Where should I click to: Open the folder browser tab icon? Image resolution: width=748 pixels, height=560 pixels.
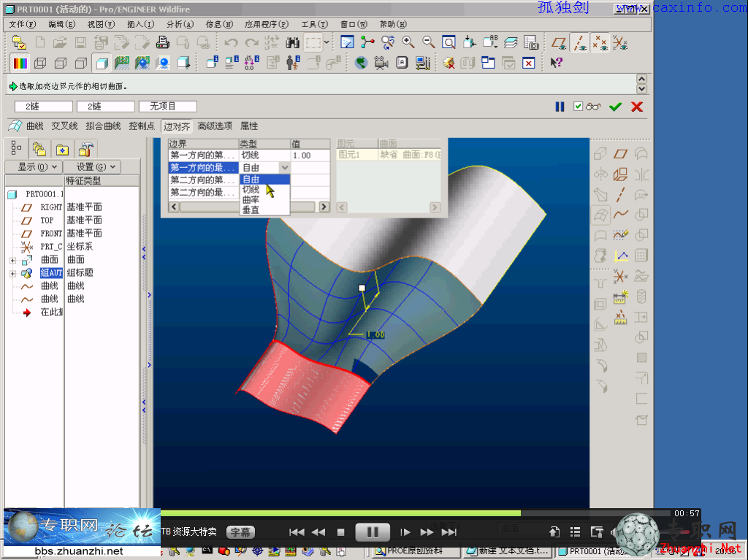(x=39, y=150)
